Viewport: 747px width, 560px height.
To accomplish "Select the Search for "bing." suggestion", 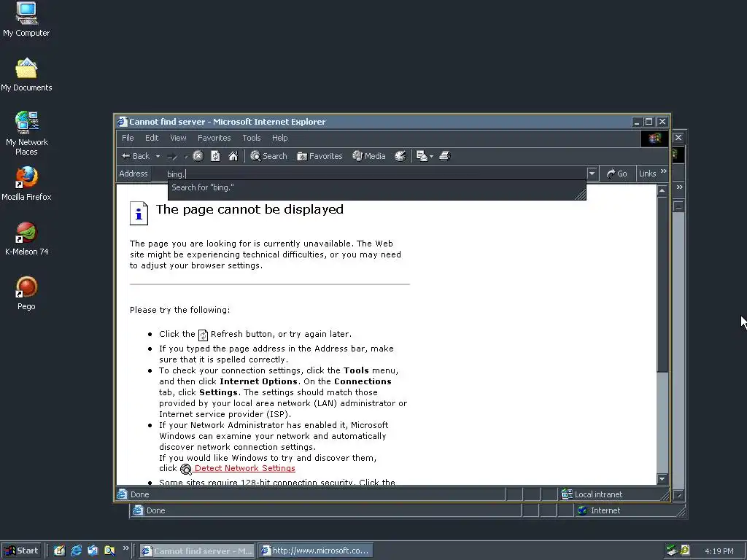I will pyautogui.click(x=376, y=187).
